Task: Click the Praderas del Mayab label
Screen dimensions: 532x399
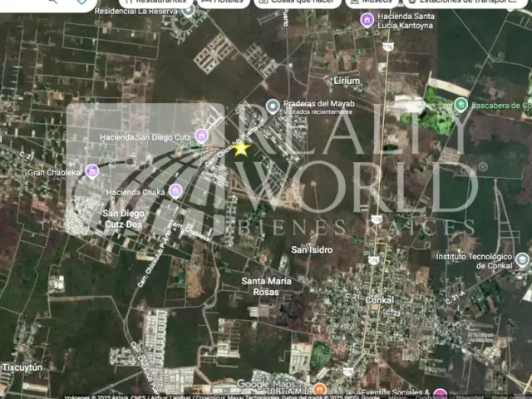Action: pos(319,104)
